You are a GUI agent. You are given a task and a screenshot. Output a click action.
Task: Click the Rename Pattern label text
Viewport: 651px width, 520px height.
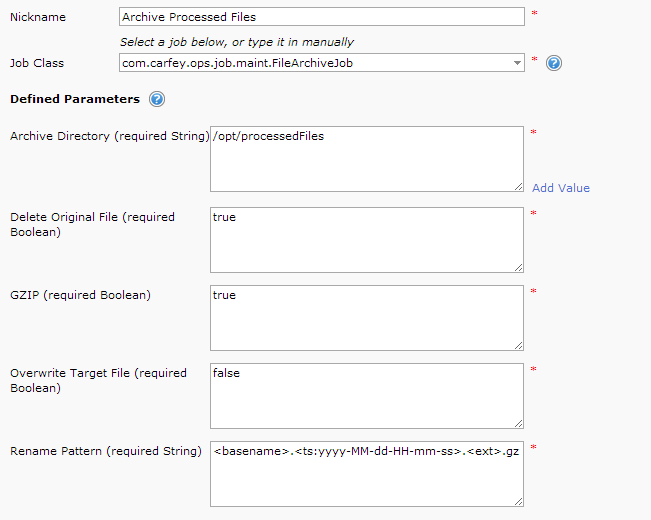point(105,451)
